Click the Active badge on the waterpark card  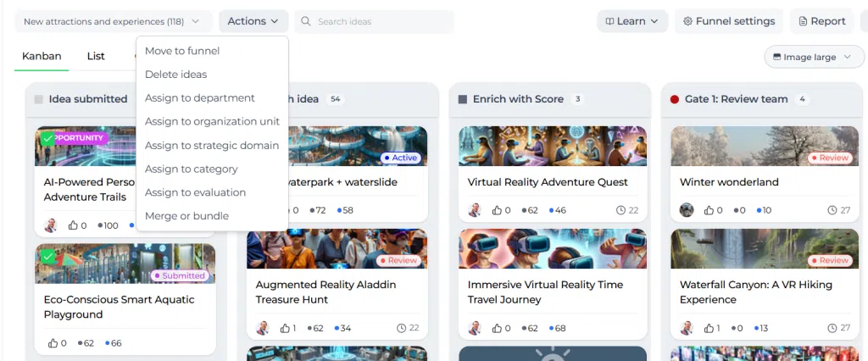click(401, 158)
